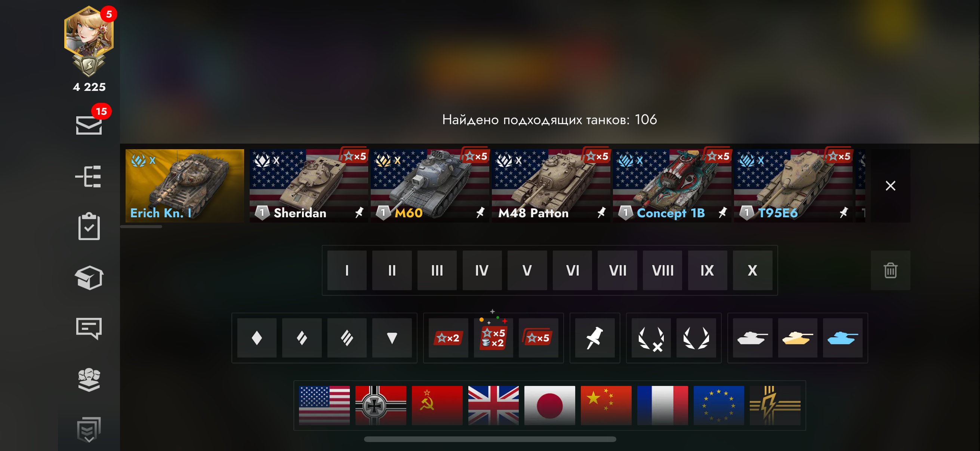
Task: Toggle the x5 experience bonus filter
Action: tap(538, 338)
